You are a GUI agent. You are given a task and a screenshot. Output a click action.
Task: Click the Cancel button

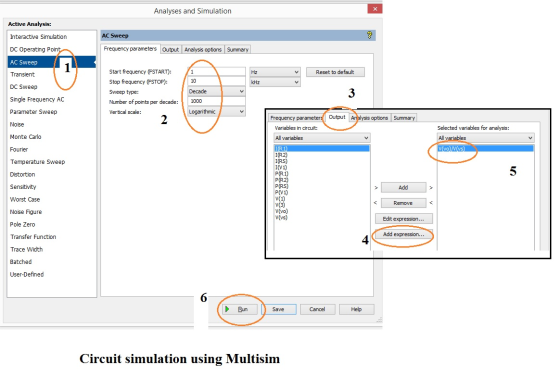coord(317,309)
